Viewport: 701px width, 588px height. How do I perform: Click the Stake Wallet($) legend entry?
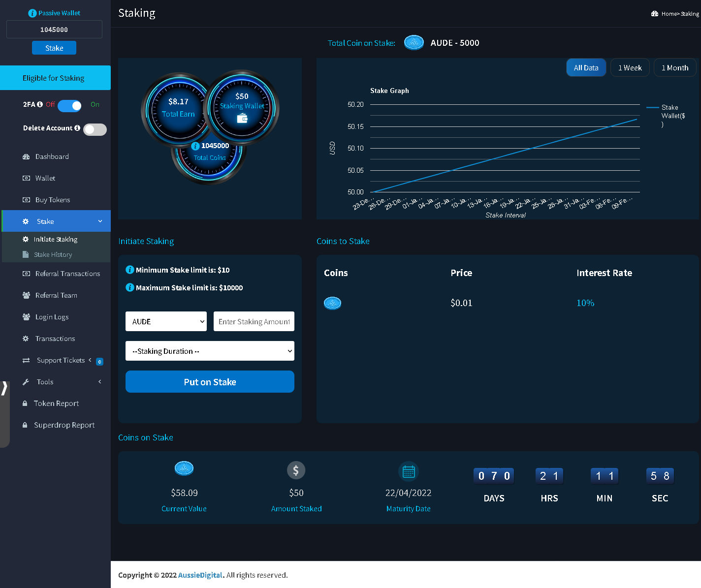666,116
